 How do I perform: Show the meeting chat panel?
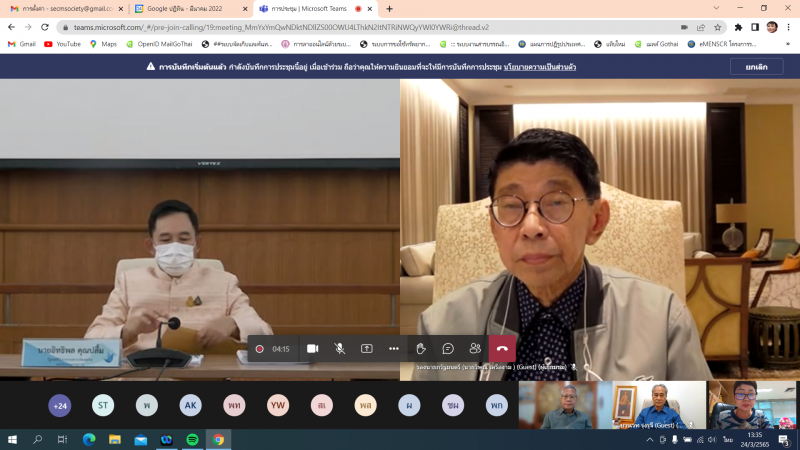448,348
